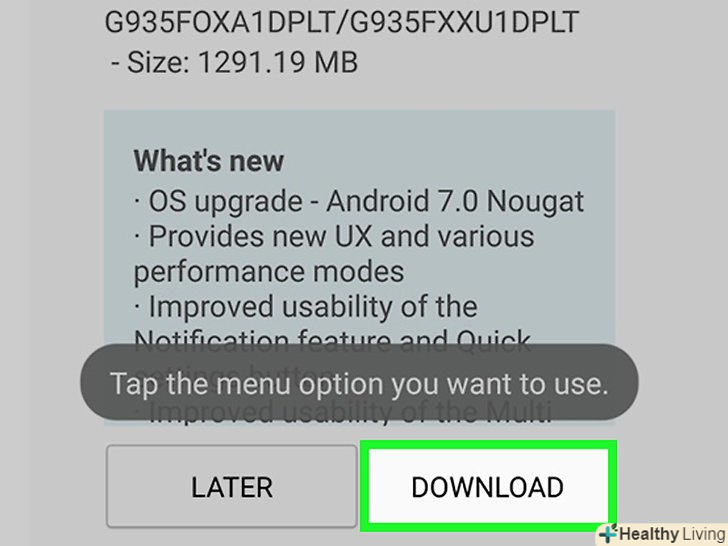
Task: Dismiss the 'Tap the menu option' toast
Action: click(x=359, y=384)
